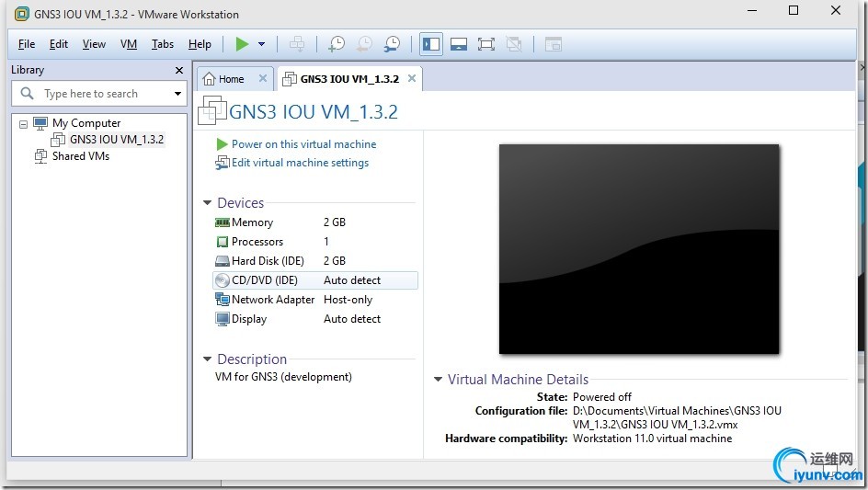Open the VM menu
This screenshot has height=490, width=868.
point(129,44)
